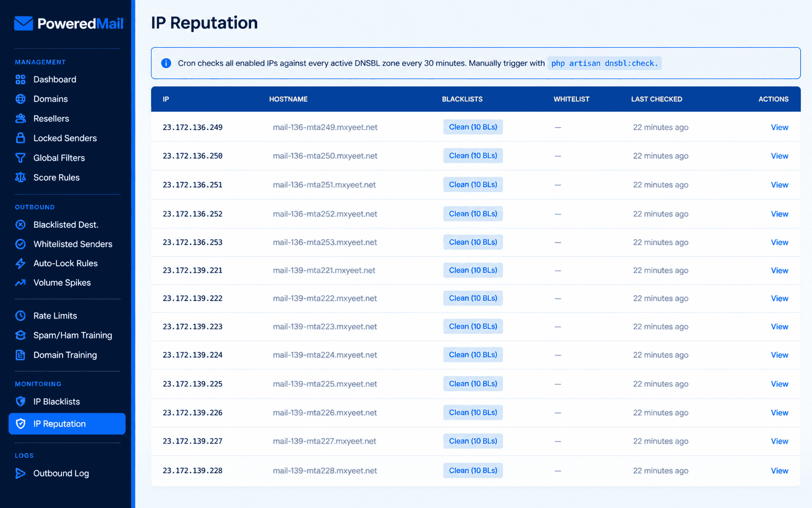This screenshot has width=812, height=508.
Task: Click the Volume Spikes trend arrow icon
Action: coord(20,282)
